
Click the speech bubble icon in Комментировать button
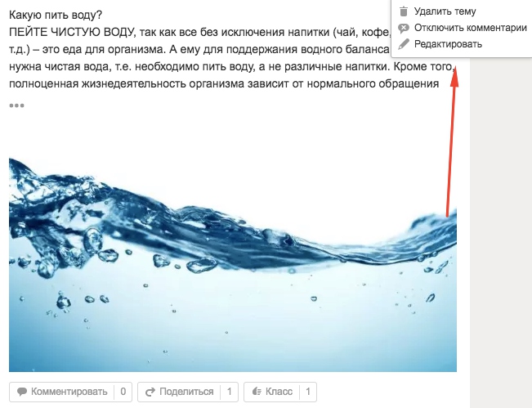point(22,392)
